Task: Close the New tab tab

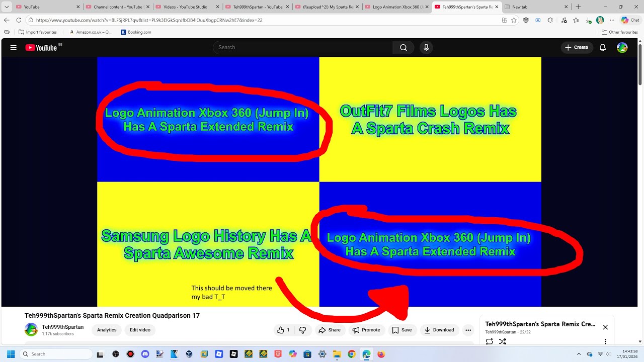Action: 566,7
